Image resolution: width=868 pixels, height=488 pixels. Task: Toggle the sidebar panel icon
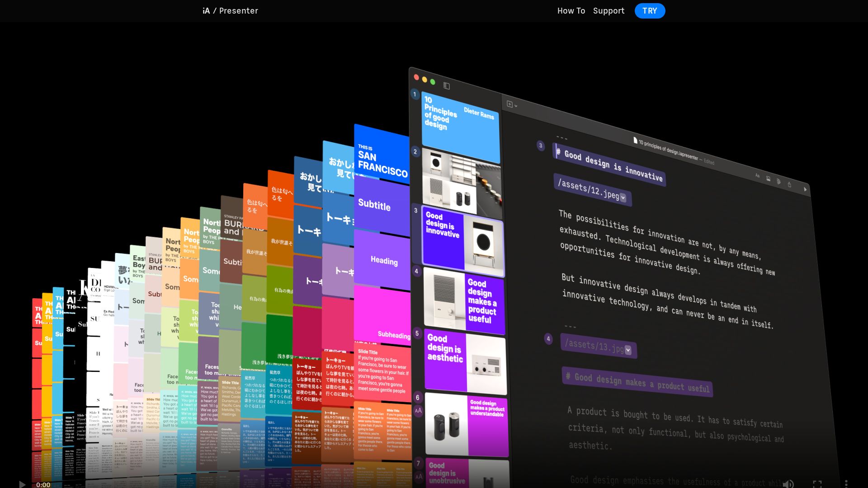point(446,86)
